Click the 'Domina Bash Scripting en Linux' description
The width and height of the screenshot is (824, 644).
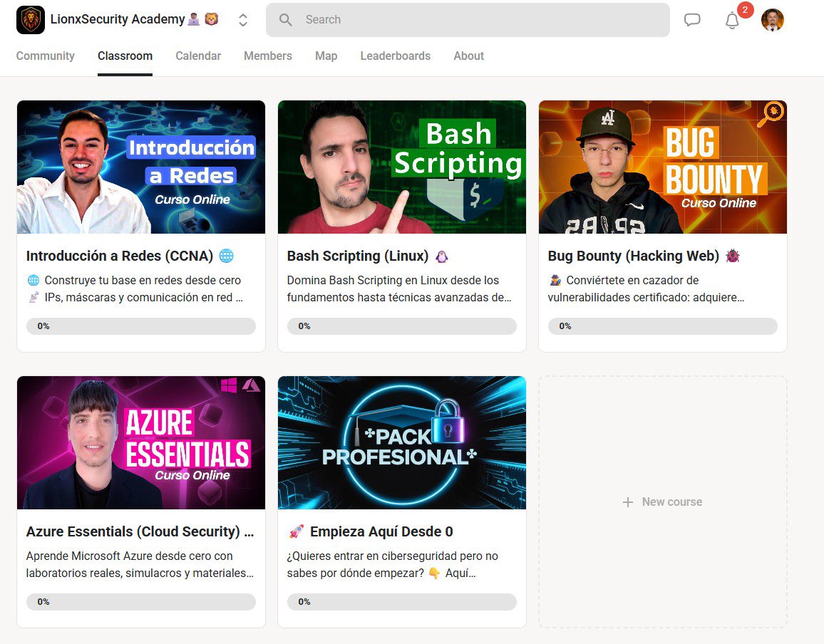399,289
